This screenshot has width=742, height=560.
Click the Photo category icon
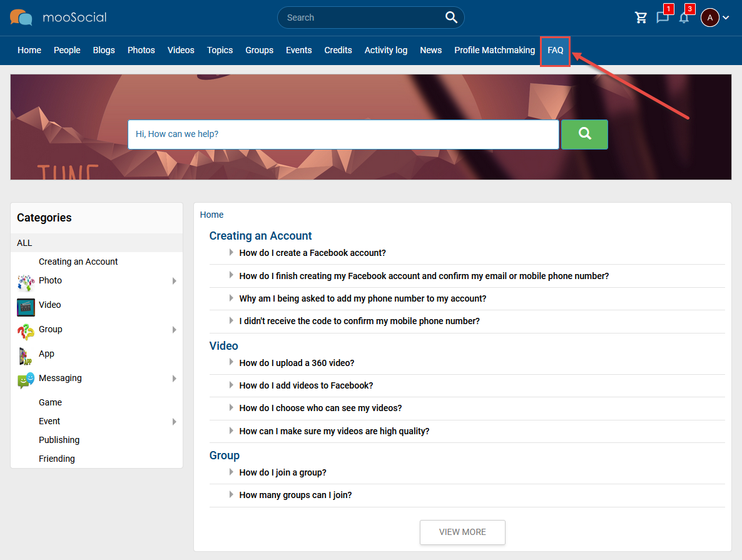coord(26,283)
